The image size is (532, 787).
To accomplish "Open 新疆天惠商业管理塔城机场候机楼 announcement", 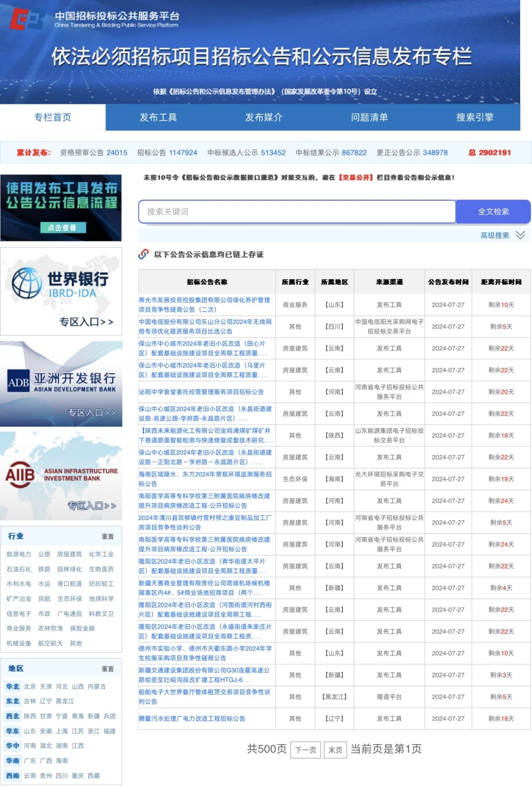I will click(x=204, y=588).
